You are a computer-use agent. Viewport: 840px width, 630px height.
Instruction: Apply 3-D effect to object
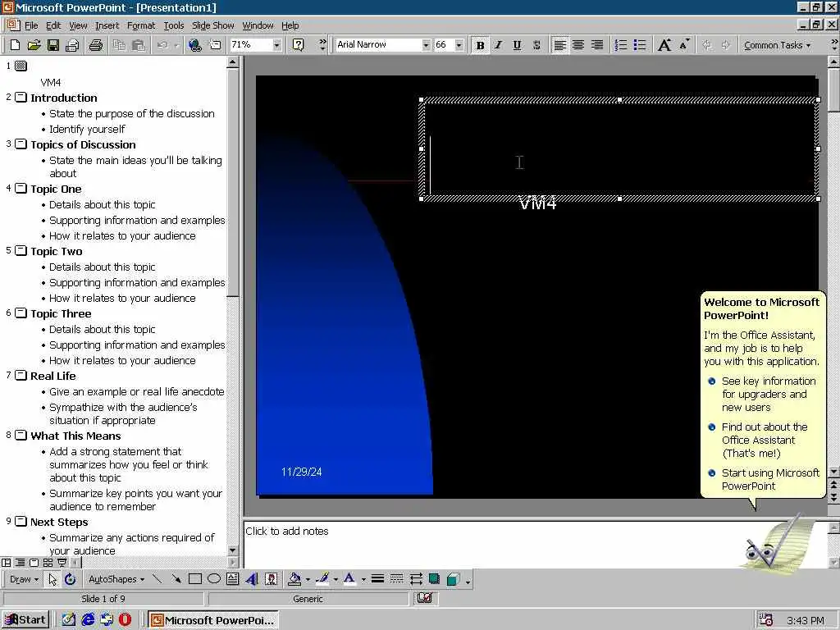pyautogui.click(x=453, y=579)
